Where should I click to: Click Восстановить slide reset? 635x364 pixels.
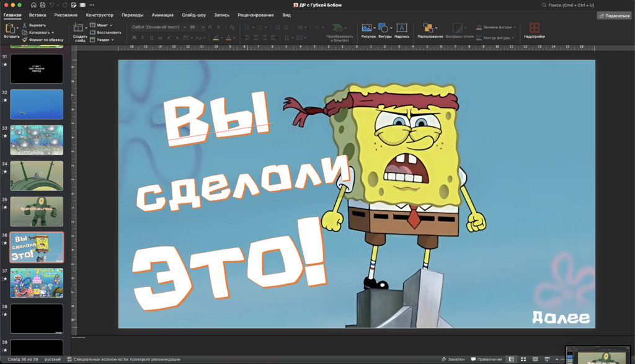click(105, 32)
